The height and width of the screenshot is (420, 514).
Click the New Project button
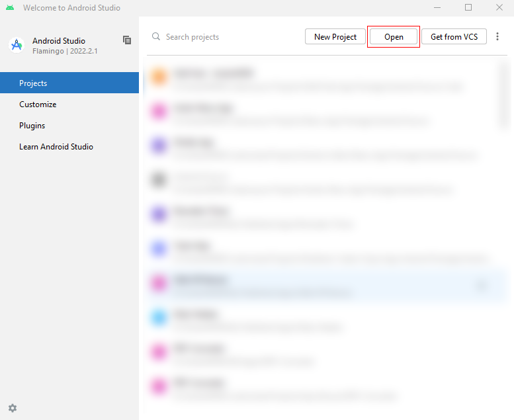(335, 37)
